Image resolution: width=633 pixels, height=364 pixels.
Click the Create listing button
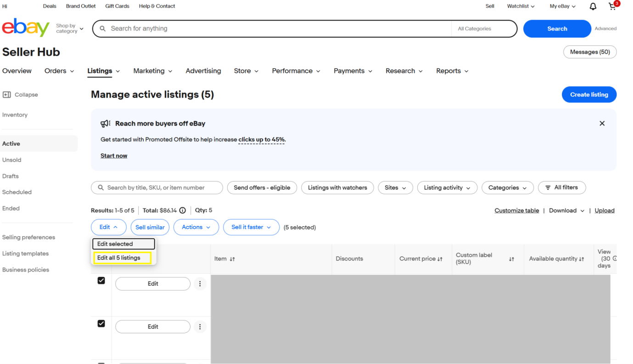pos(588,94)
